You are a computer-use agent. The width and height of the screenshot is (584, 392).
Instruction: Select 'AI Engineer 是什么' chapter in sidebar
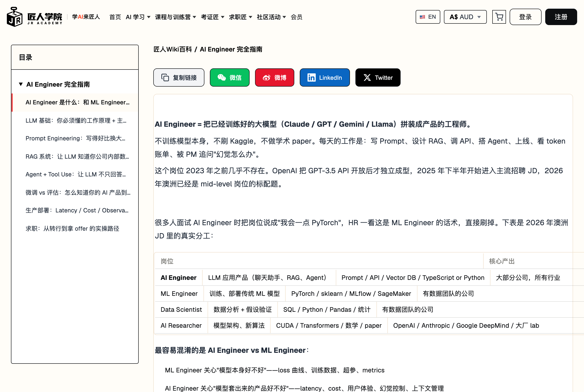pos(75,102)
